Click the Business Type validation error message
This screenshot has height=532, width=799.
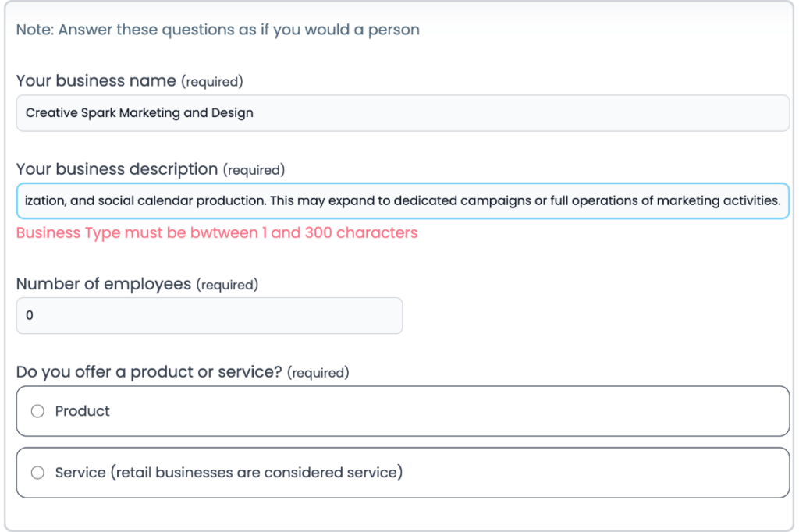(218, 232)
